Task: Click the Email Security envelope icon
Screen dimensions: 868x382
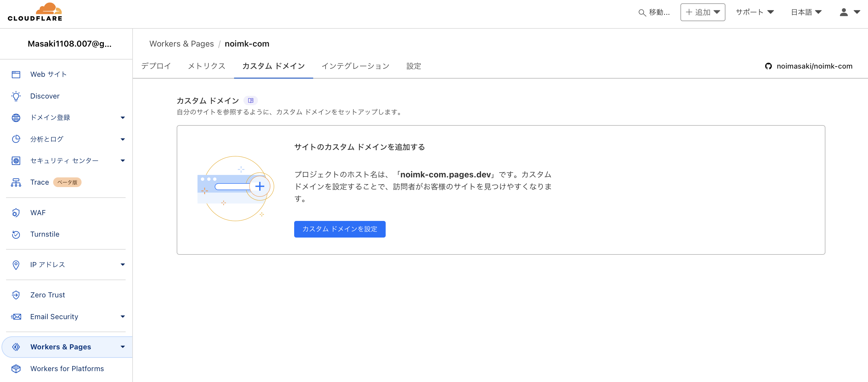Action: [x=16, y=316]
